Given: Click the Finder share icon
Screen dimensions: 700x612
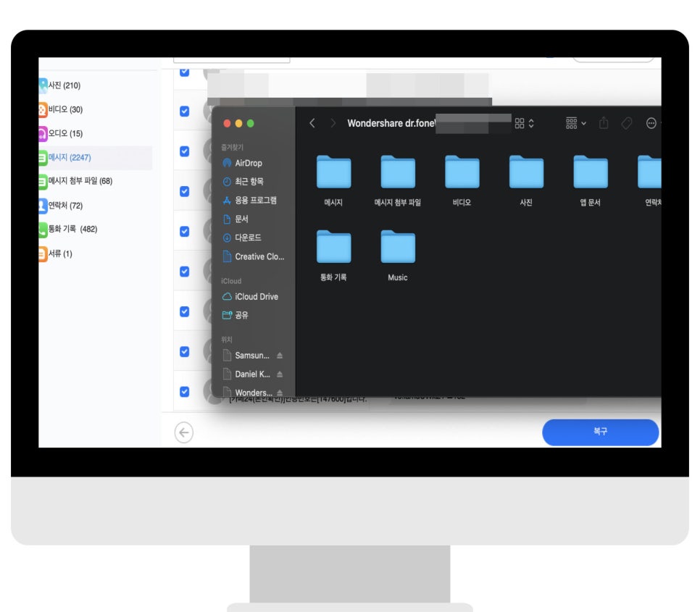Looking at the screenshot, I should pos(604,122).
